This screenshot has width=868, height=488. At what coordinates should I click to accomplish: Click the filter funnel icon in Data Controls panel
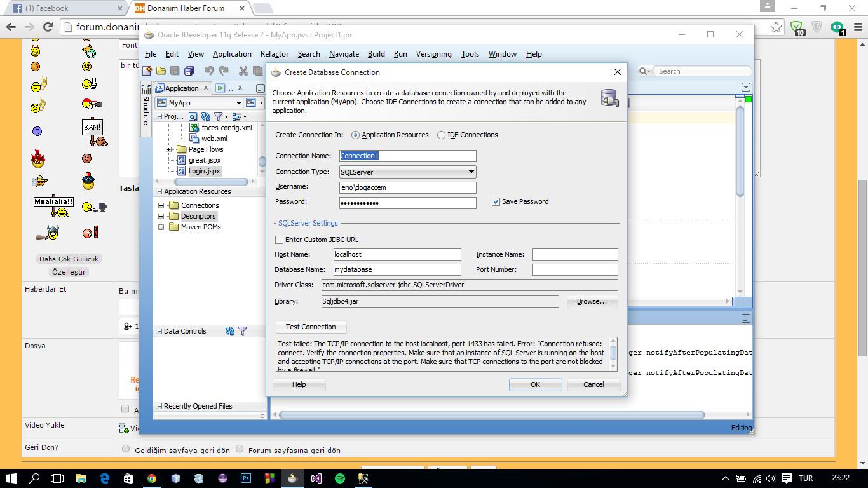[x=242, y=331]
